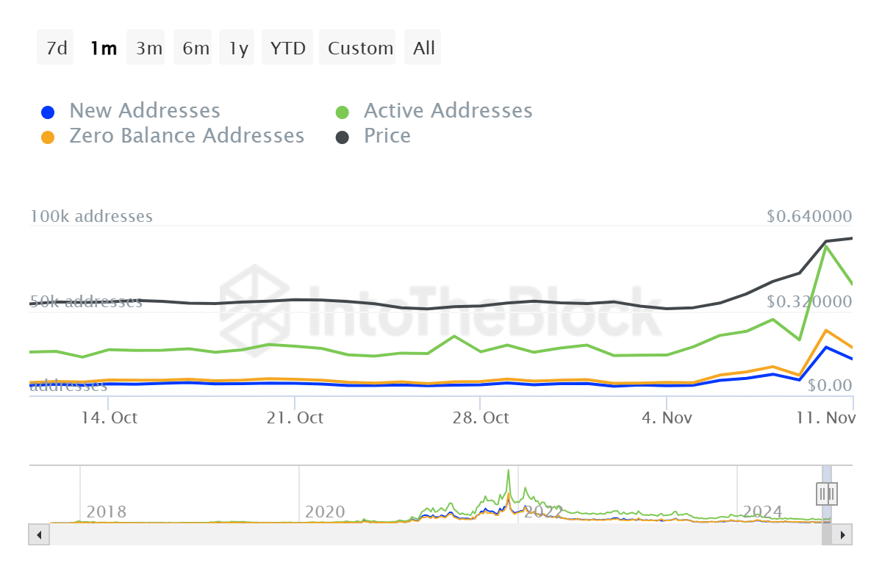Screen dimensions: 882x588
Task: Toggle the New Addresses series label
Action: tap(145, 111)
